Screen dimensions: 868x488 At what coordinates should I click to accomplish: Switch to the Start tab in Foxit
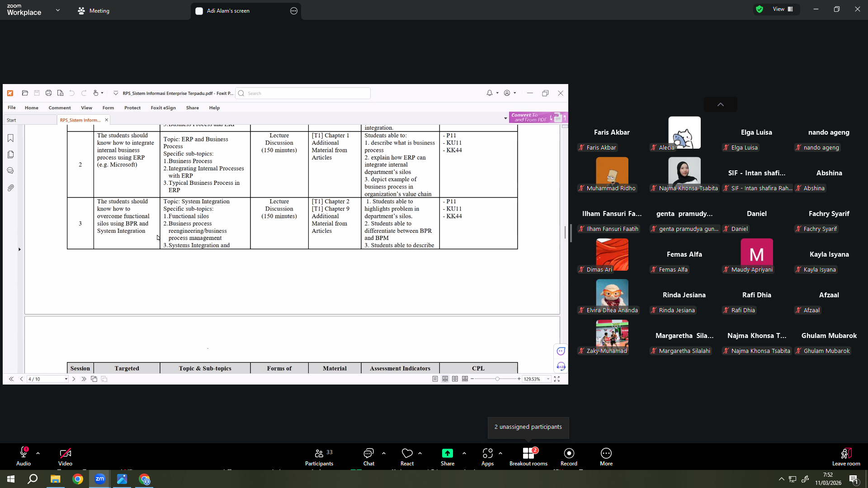tap(30, 120)
